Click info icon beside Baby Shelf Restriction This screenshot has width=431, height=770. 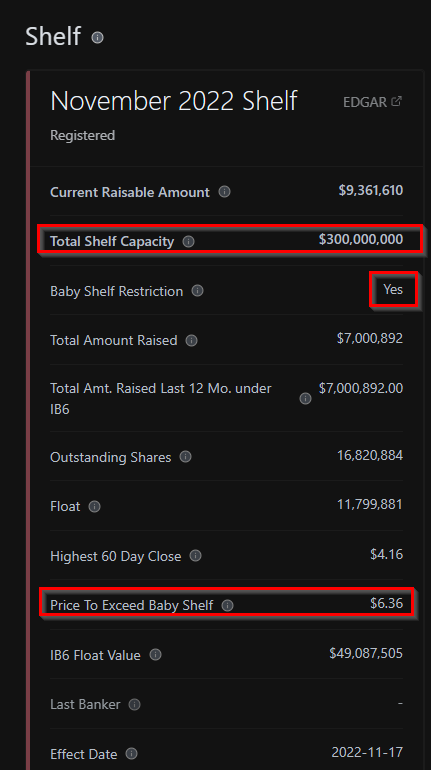[x=197, y=291]
